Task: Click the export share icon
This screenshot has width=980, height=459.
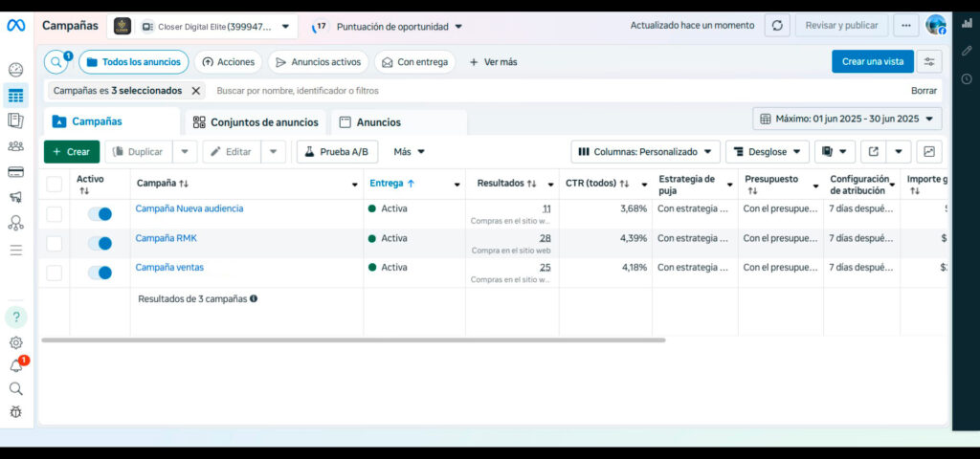Action: pos(873,152)
